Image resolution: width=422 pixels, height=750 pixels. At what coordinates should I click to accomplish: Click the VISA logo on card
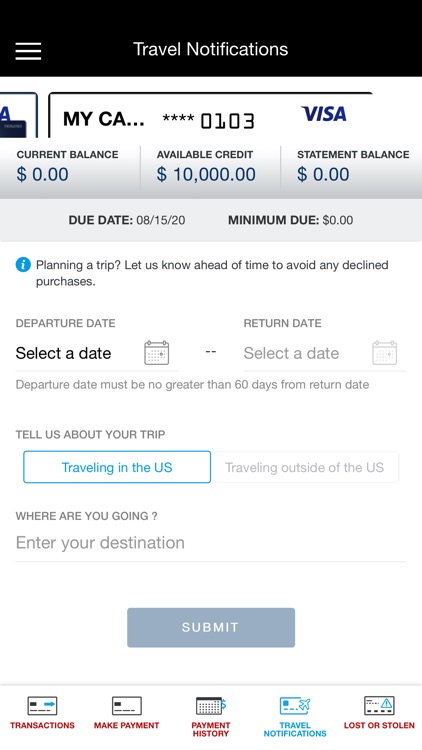(324, 114)
